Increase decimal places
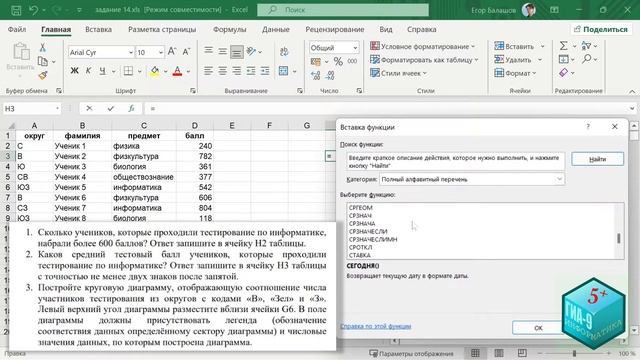Image resolution: width=640 pixels, height=360 pixels. tap(316, 75)
